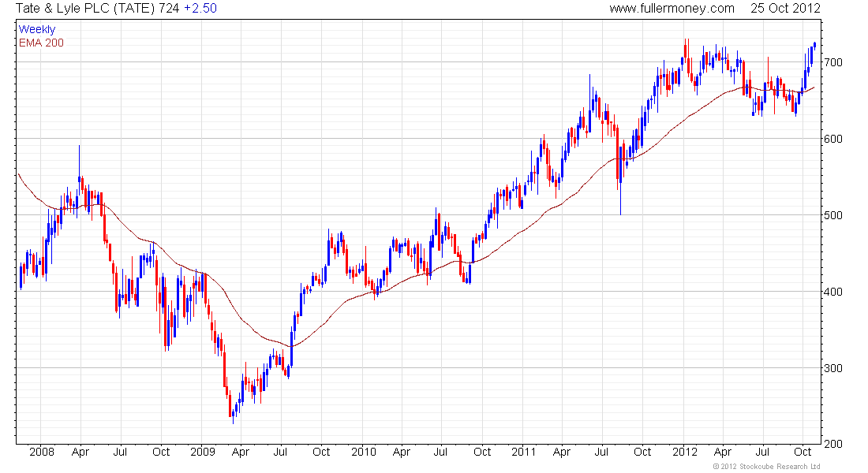Click the '2009' year axis label
Viewport: 868px width, 473px height.
[203, 452]
